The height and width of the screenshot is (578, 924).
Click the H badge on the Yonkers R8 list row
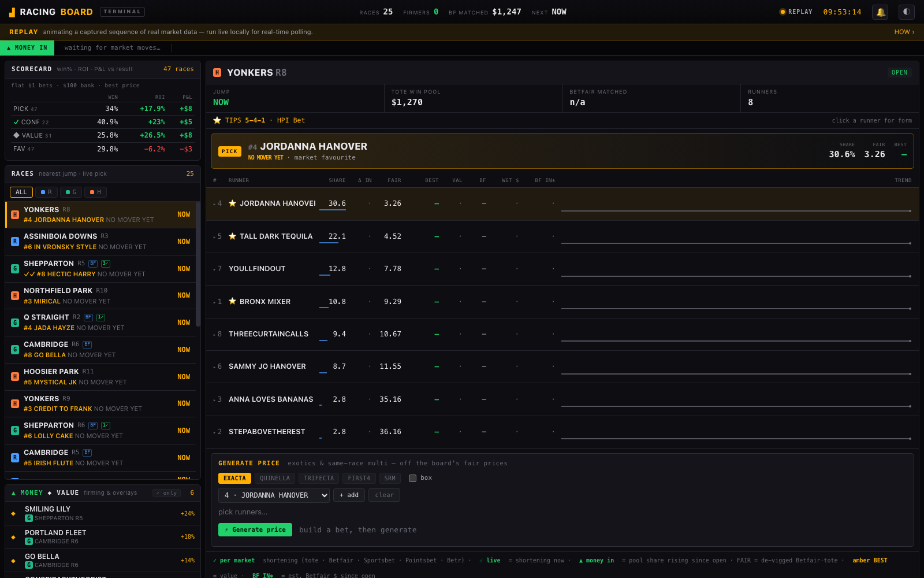coord(15,214)
